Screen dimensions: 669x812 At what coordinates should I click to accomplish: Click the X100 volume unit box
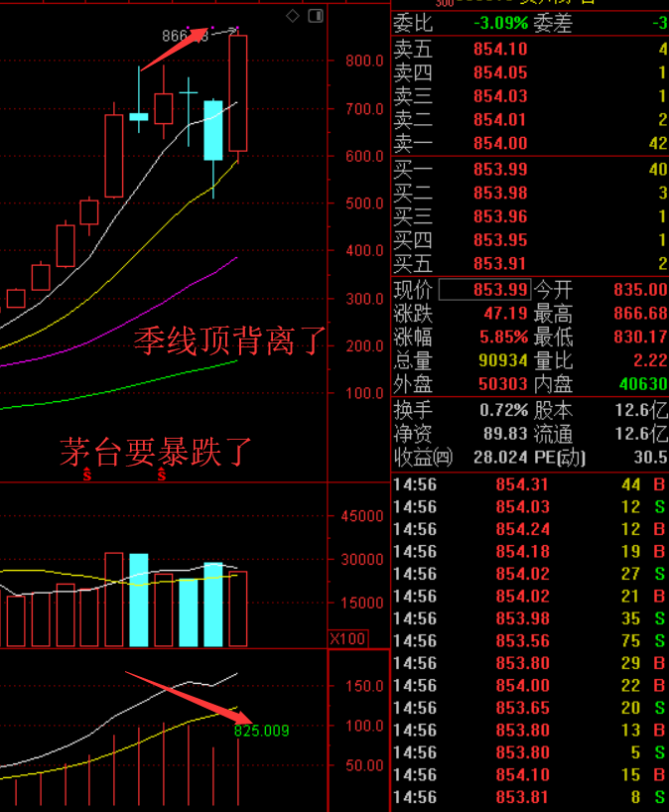point(348,638)
